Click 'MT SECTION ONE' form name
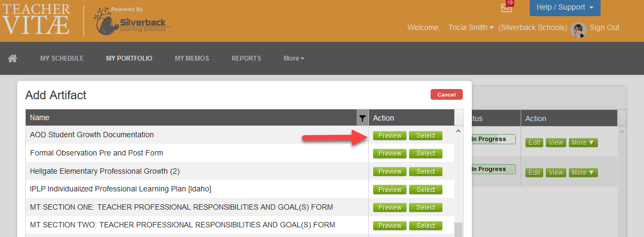The width and height of the screenshot is (644, 237). point(181,207)
